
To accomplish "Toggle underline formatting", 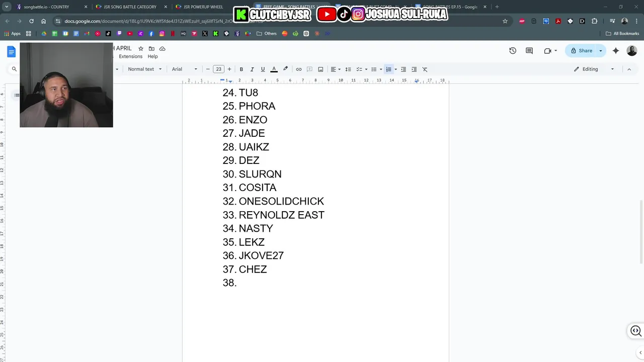I will [263, 69].
